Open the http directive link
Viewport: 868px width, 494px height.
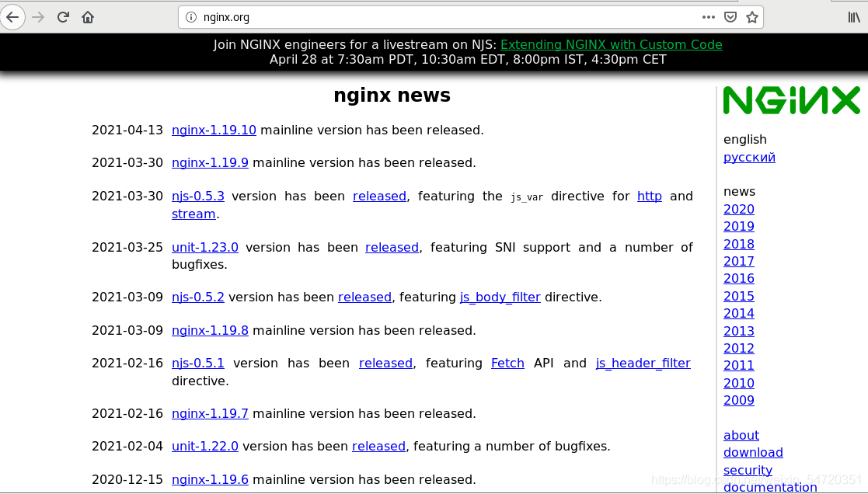click(x=650, y=196)
